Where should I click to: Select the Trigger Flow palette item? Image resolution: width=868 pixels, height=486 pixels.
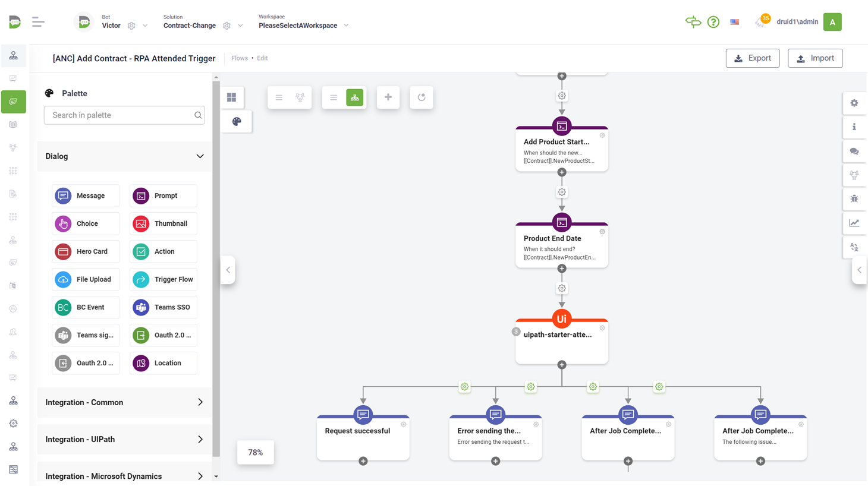click(x=163, y=279)
